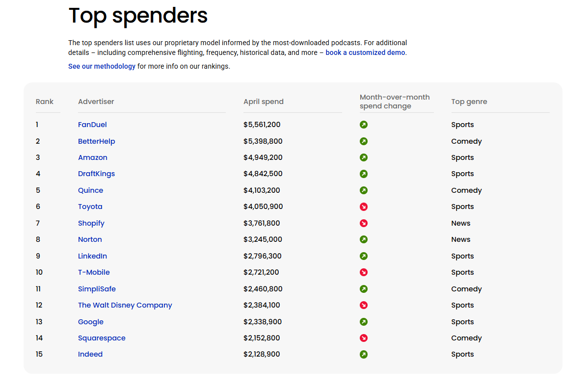The width and height of the screenshot is (588, 389).
Task: Select The Walt Disney Company link
Action: tap(125, 305)
